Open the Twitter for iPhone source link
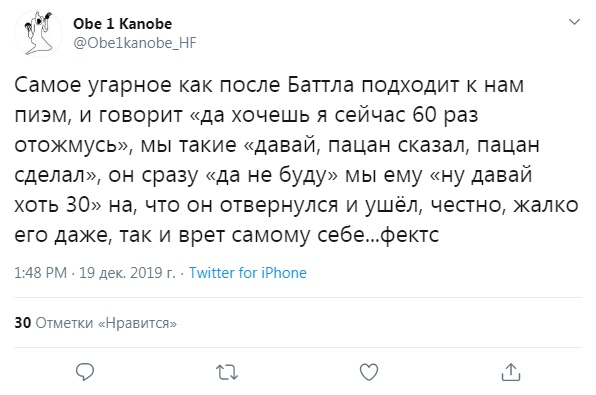 pyautogui.click(x=248, y=273)
